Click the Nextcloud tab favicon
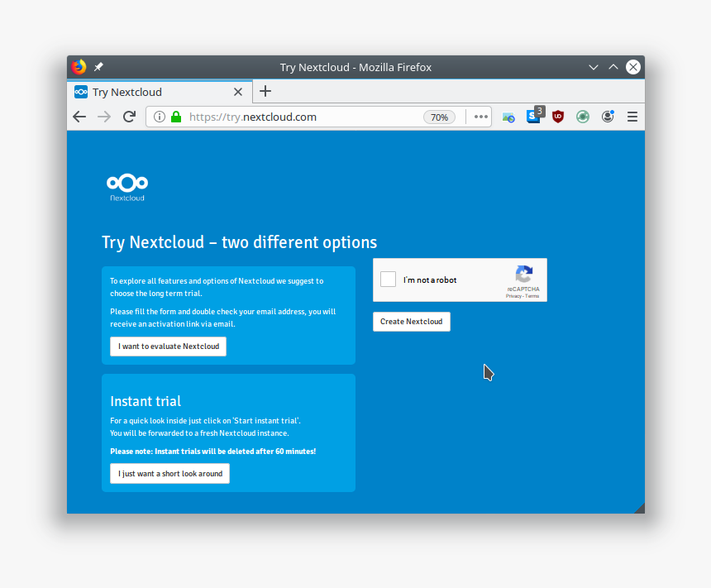The height and width of the screenshot is (588, 711). 81,92
